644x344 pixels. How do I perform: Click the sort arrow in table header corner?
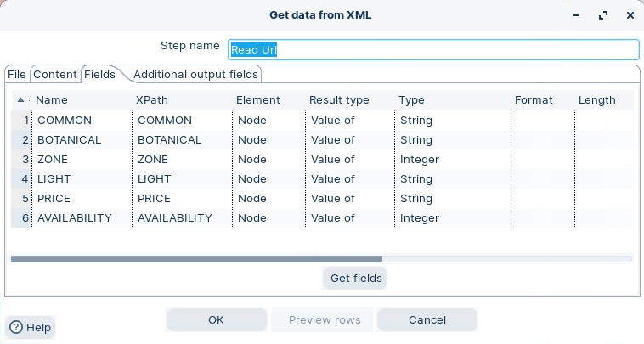(x=20, y=100)
